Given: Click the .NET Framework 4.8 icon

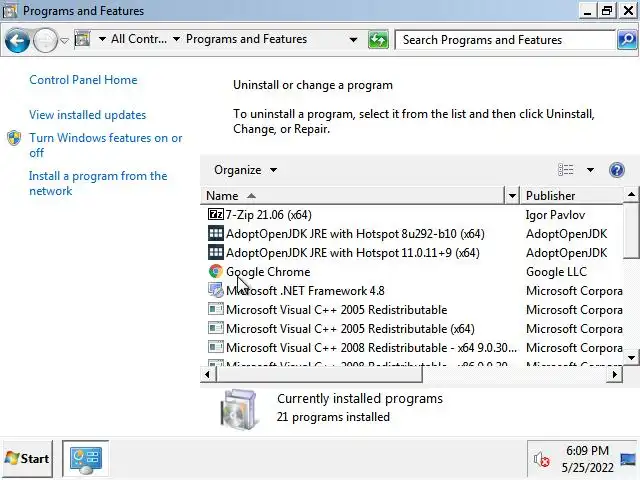Looking at the screenshot, I should tap(216, 290).
